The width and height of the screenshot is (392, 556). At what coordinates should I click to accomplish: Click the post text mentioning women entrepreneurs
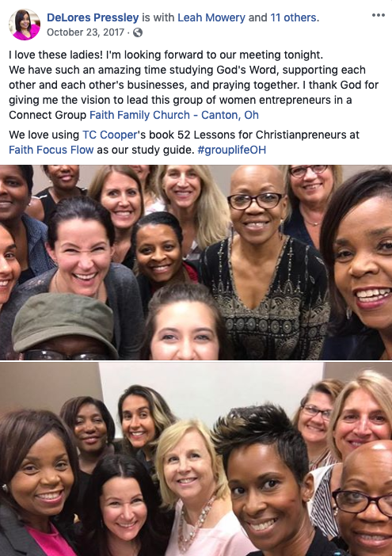(x=193, y=85)
